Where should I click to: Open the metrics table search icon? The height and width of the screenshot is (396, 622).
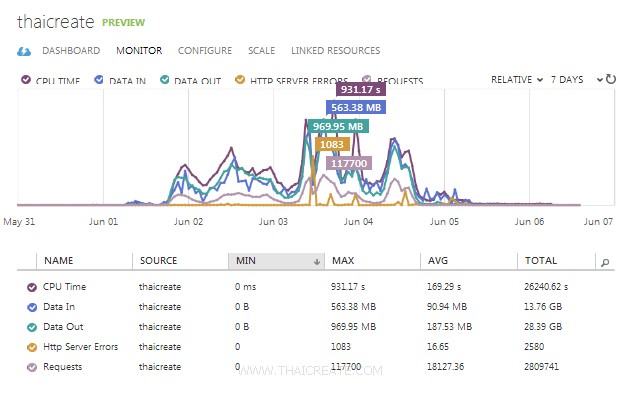coord(605,262)
